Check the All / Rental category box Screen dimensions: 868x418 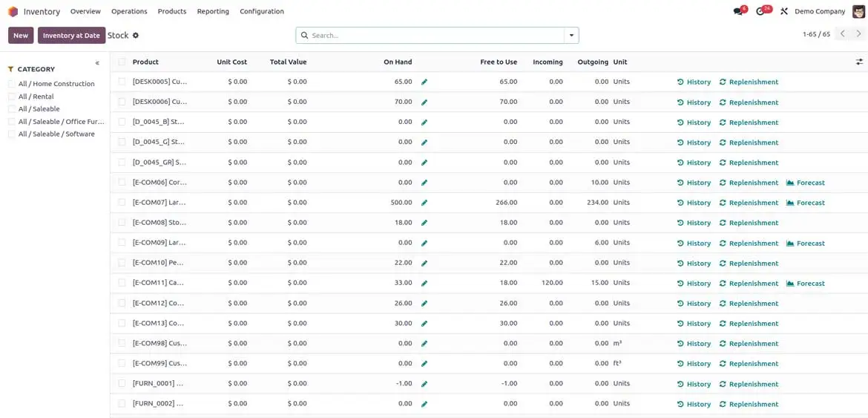tap(12, 97)
